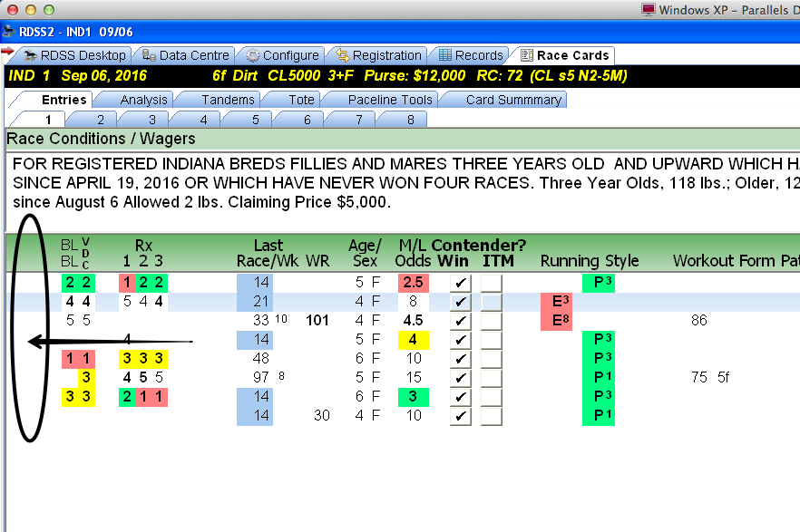Toggle Win for the green 3 odds row

tap(460, 397)
